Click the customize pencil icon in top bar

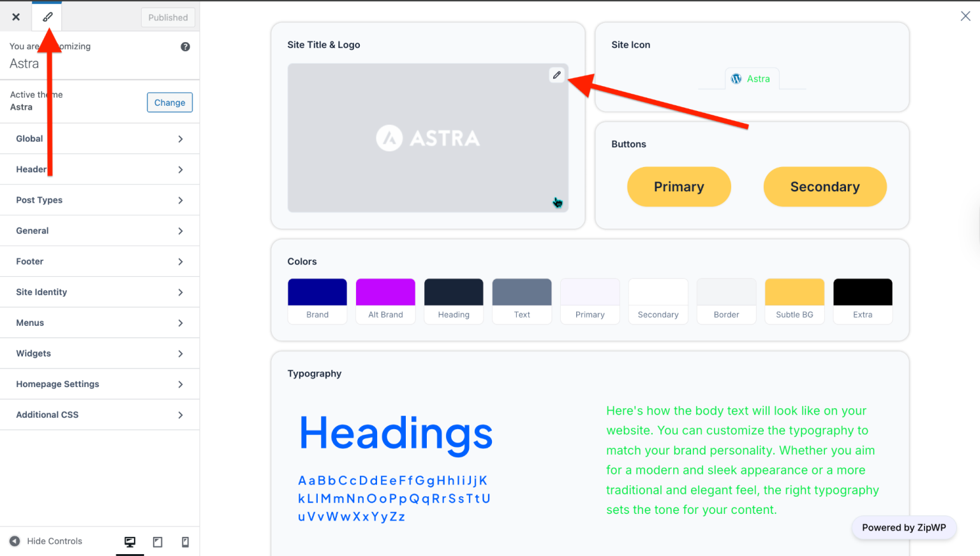[x=47, y=17]
